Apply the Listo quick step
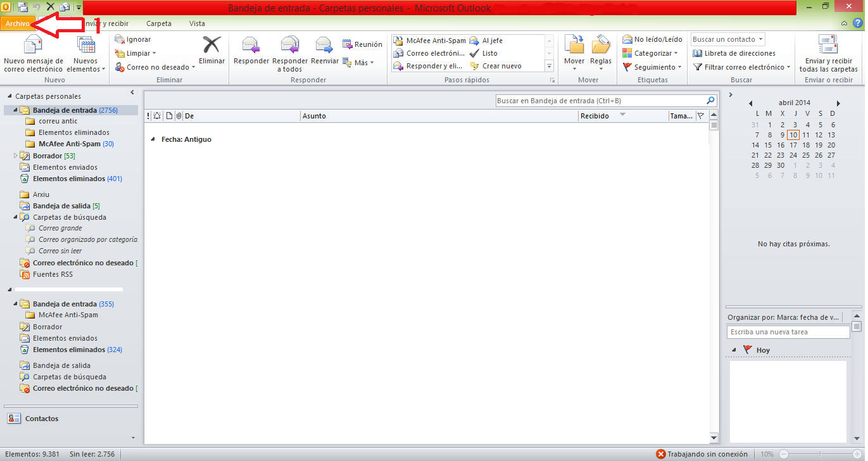 (x=484, y=53)
